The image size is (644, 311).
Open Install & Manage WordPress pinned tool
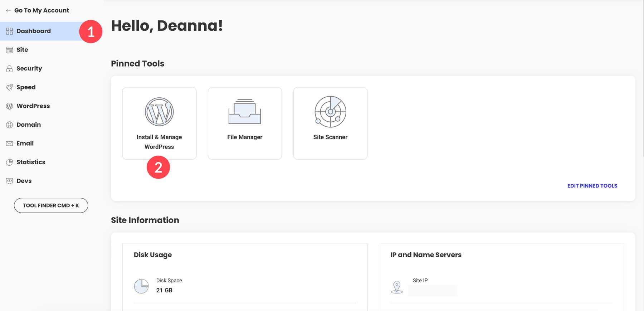click(159, 123)
